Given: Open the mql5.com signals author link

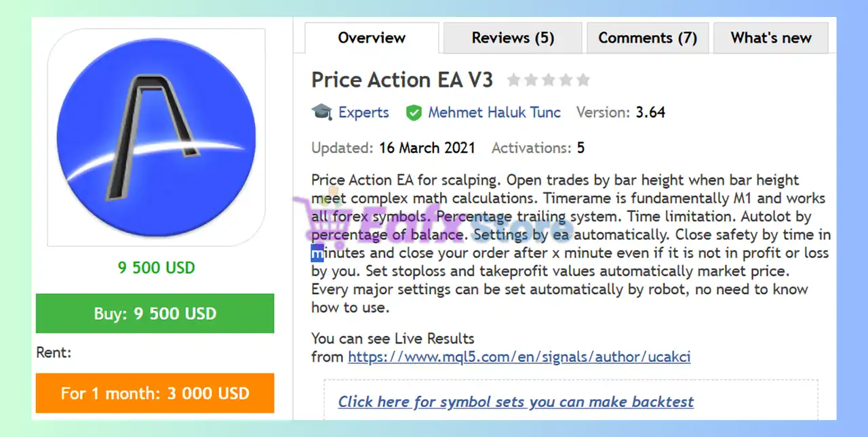Looking at the screenshot, I should click(x=519, y=356).
